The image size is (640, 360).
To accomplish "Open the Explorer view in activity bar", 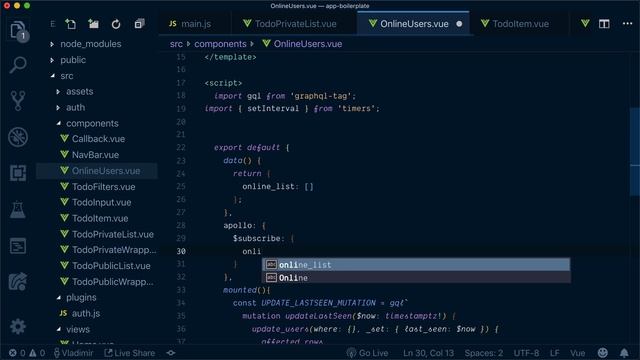I will click(18, 31).
